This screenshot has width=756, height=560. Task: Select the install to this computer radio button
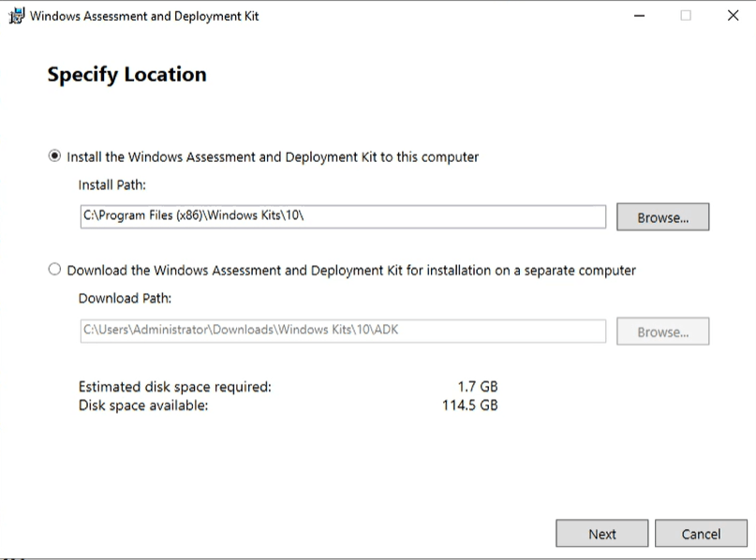(55, 156)
